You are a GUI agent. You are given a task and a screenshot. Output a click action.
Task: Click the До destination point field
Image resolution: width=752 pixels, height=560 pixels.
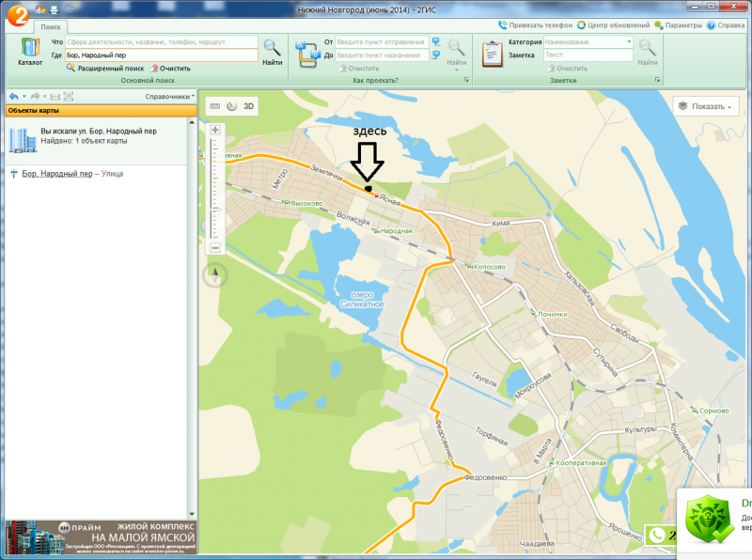[x=382, y=55]
